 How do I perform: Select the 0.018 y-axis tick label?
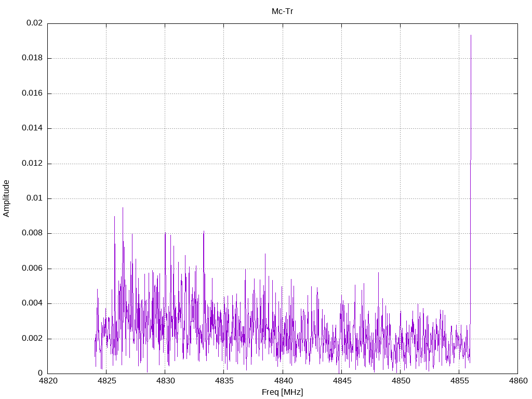coord(32,58)
